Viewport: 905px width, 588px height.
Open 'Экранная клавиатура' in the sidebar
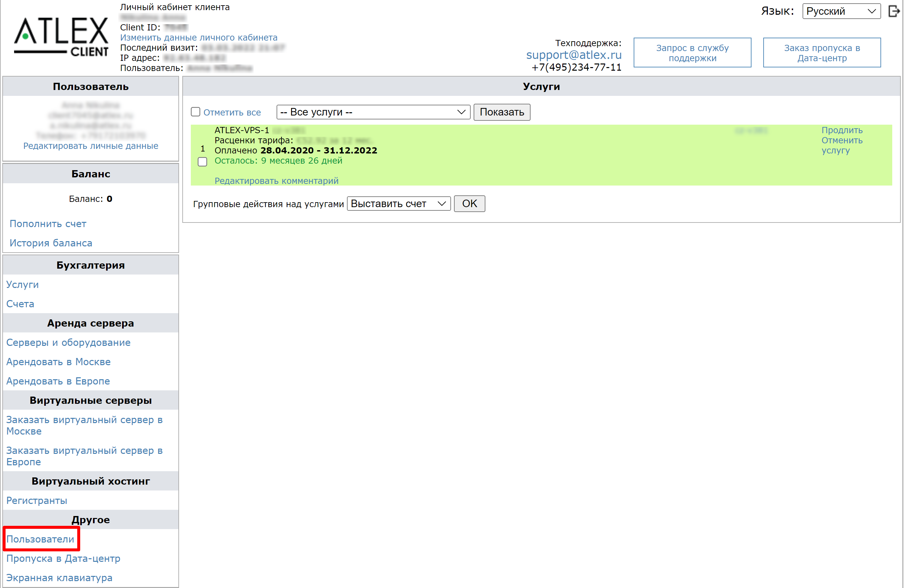pos(59,578)
